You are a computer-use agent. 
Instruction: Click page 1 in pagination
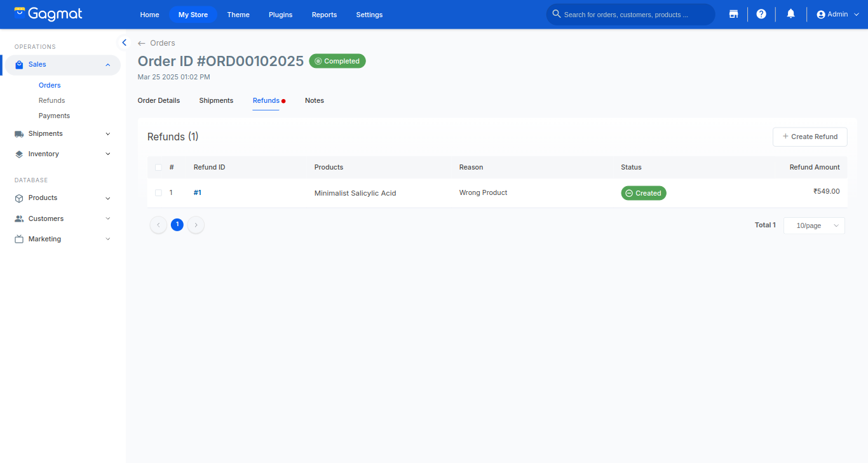(x=177, y=224)
